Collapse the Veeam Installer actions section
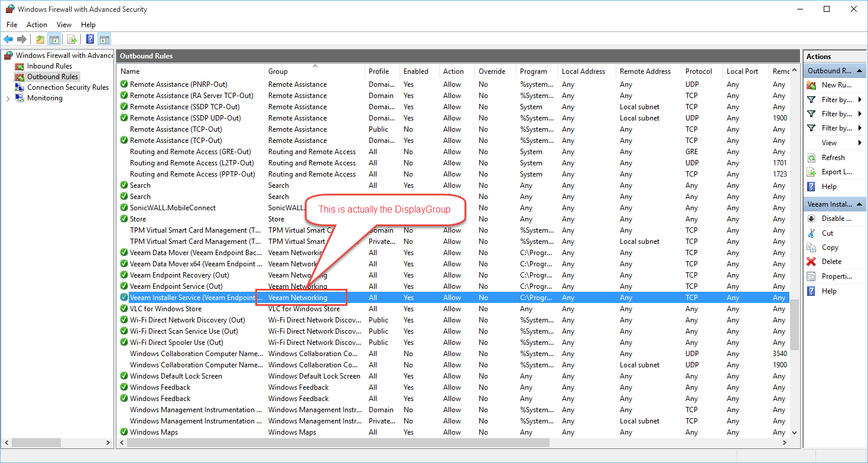 859,204
